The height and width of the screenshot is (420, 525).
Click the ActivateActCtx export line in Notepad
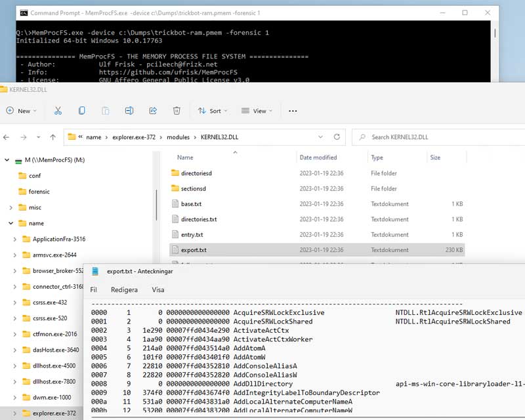click(x=190, y=331)
